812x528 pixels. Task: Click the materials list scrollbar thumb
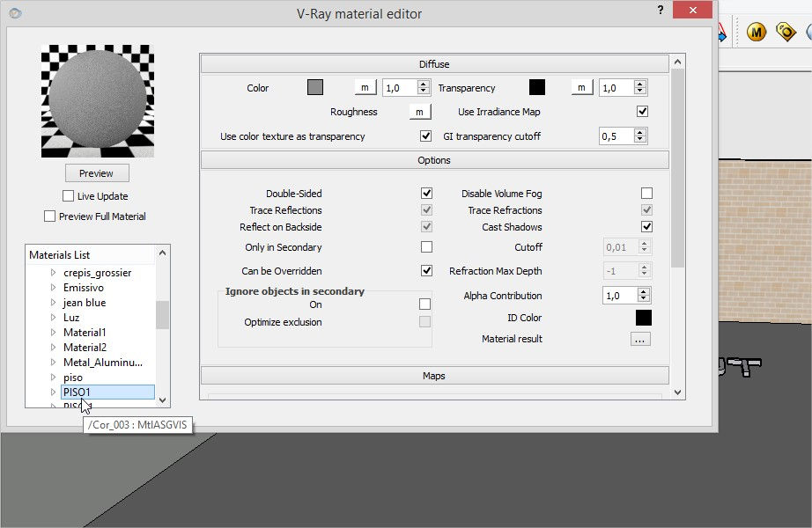[162, 315]
